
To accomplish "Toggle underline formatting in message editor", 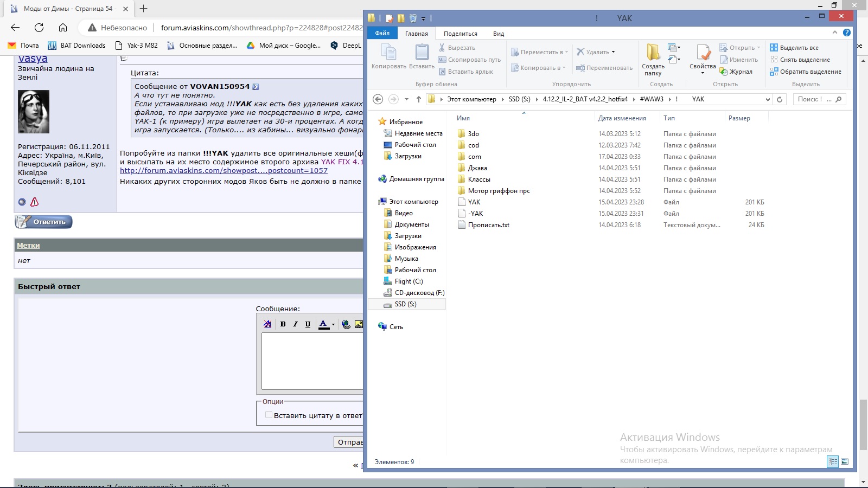I will 308,324.
